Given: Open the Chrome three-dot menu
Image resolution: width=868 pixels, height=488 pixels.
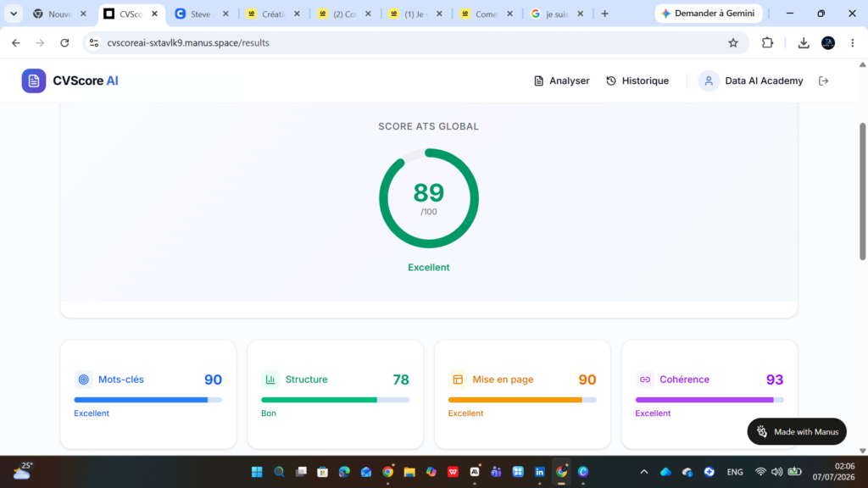Looking at the screenshot, I should click(853, 42).
